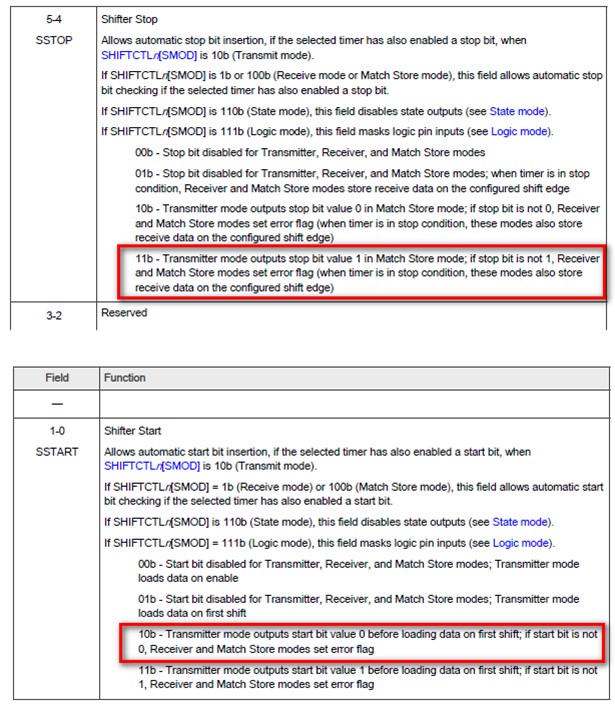
Task: Open the Logic mode link in SSTART section
Action: (520, 543)
